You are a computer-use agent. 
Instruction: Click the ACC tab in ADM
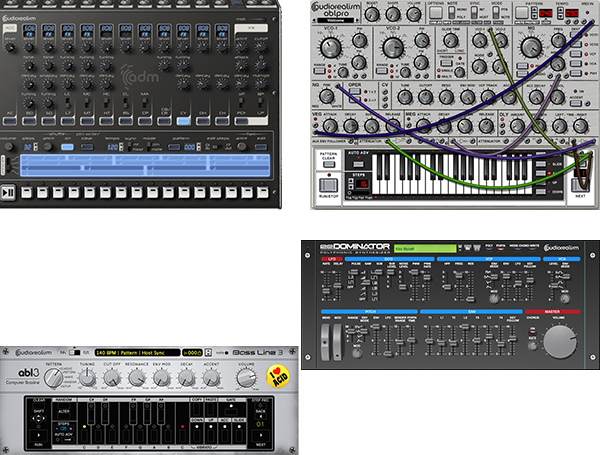coord(10,28)
